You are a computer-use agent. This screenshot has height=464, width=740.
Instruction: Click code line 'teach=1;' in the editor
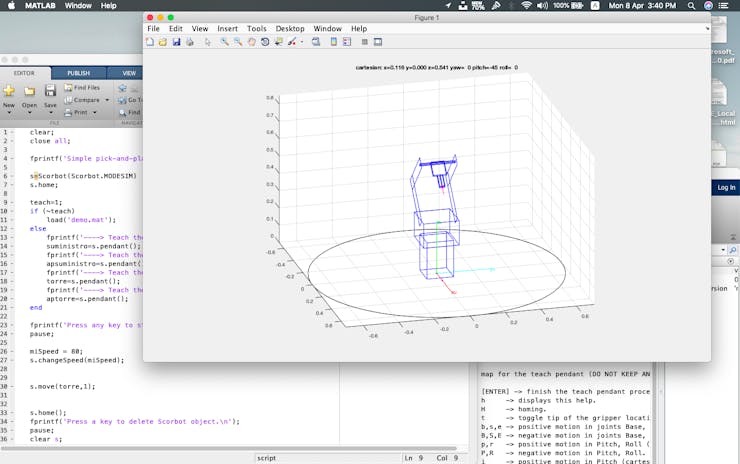pos(46,202)
